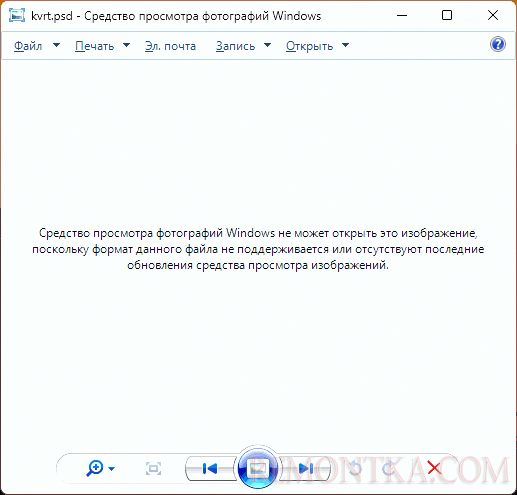Screen dimensions: 517x495
Task: Minimize the photo viewer window
Action: coord(402,15)
